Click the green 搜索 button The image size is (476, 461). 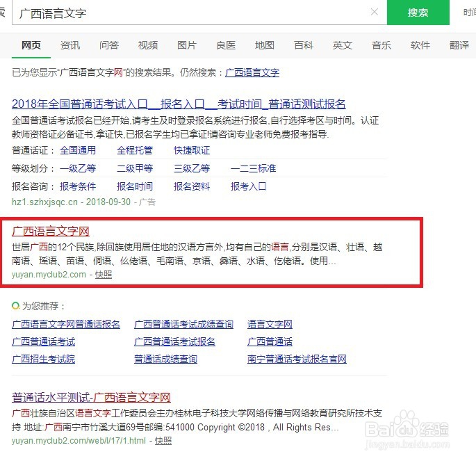418,13
